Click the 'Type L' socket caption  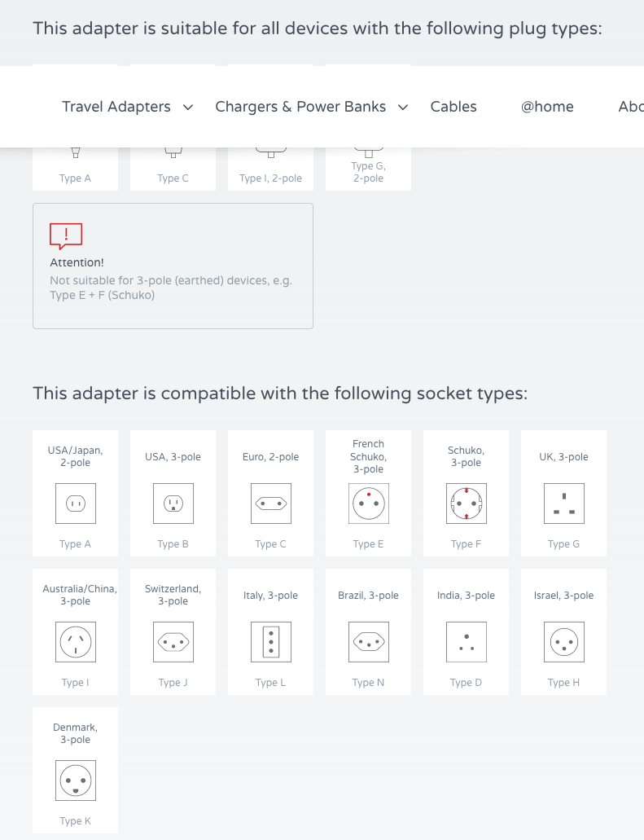271,683
